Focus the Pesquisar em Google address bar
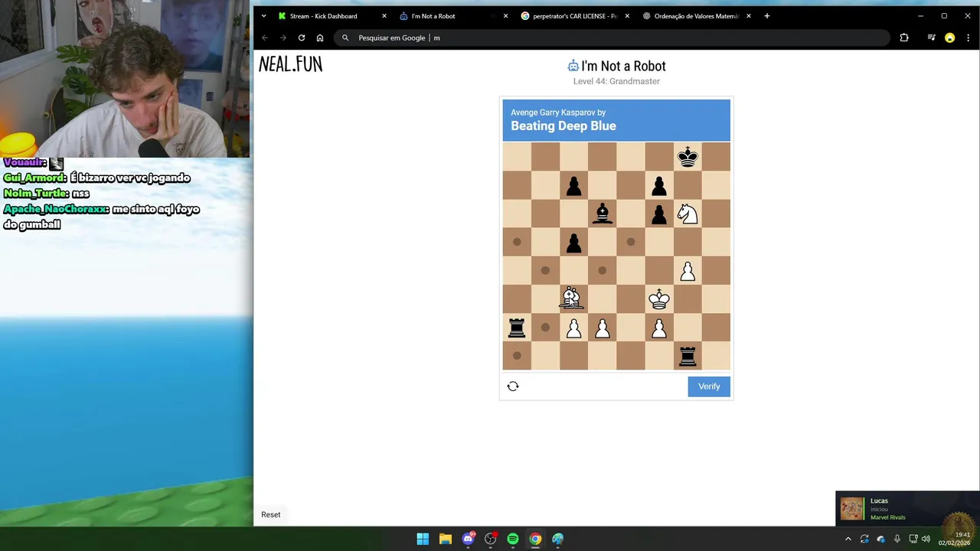Image resolution: width=980 pixels, height=551 pixels. click(612, 37)
